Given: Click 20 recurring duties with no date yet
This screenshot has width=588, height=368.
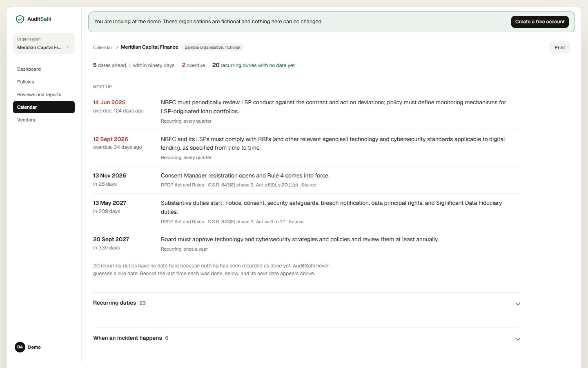Looking at the screenshot, I should (x=254, y=65).
